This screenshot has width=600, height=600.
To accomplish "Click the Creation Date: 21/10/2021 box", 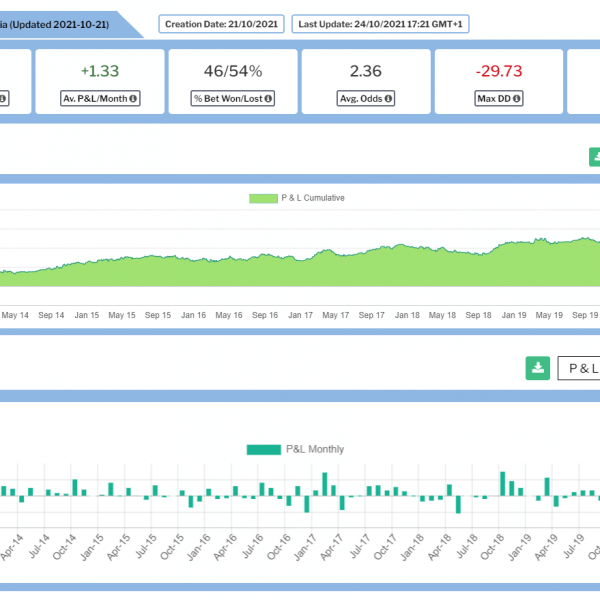I will click(221, 24).
